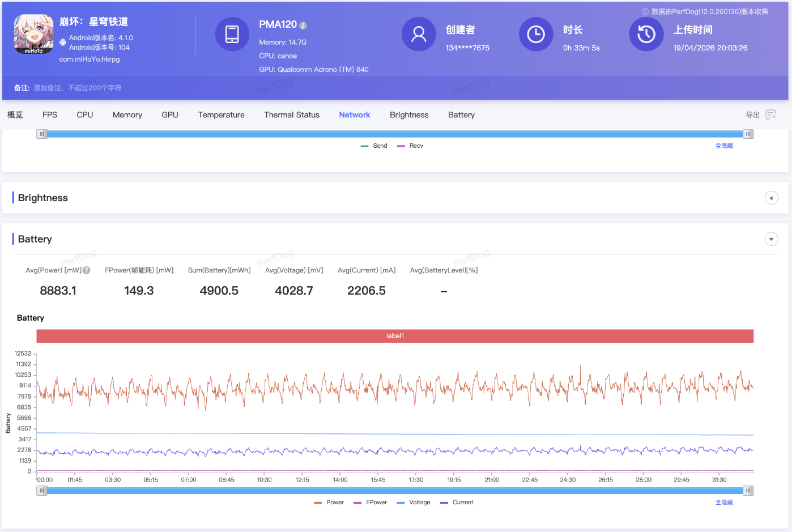Open the Temperature tab
The width and height of the screenshot is (792, 532).
click(x=221, y=115)
